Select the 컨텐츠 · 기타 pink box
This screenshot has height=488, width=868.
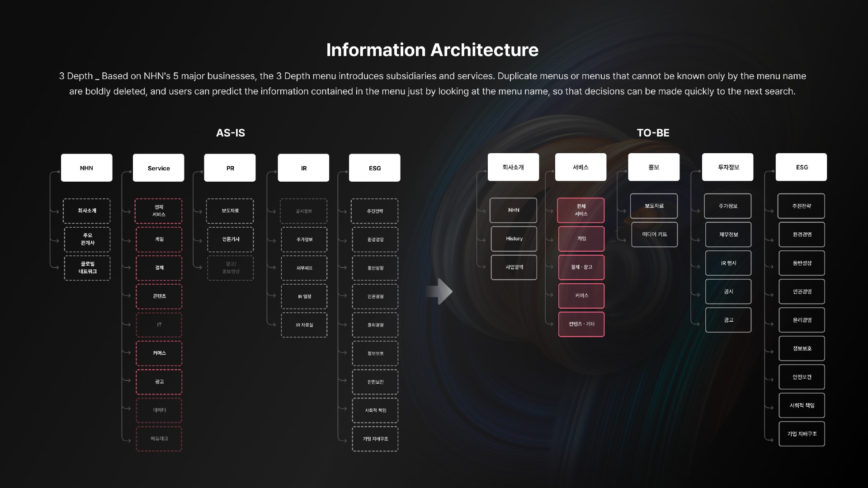(581, 324)
